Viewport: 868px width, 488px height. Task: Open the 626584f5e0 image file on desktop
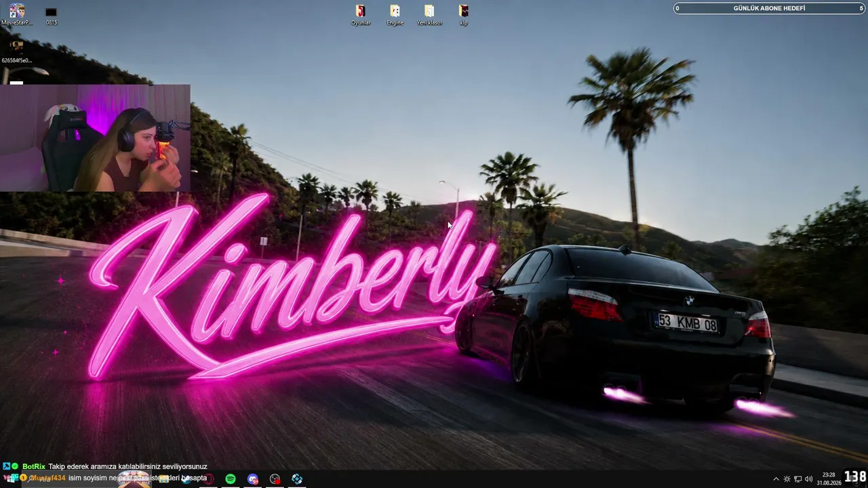17,52
